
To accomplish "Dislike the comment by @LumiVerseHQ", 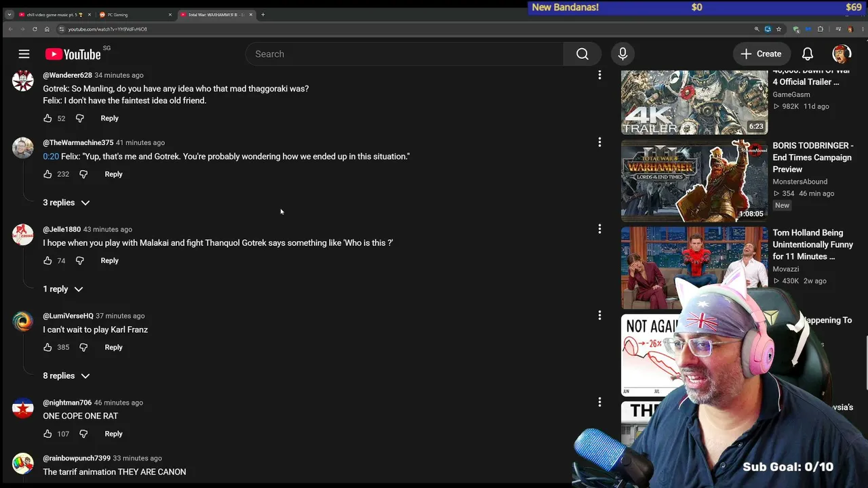I will tap(83, 347).
